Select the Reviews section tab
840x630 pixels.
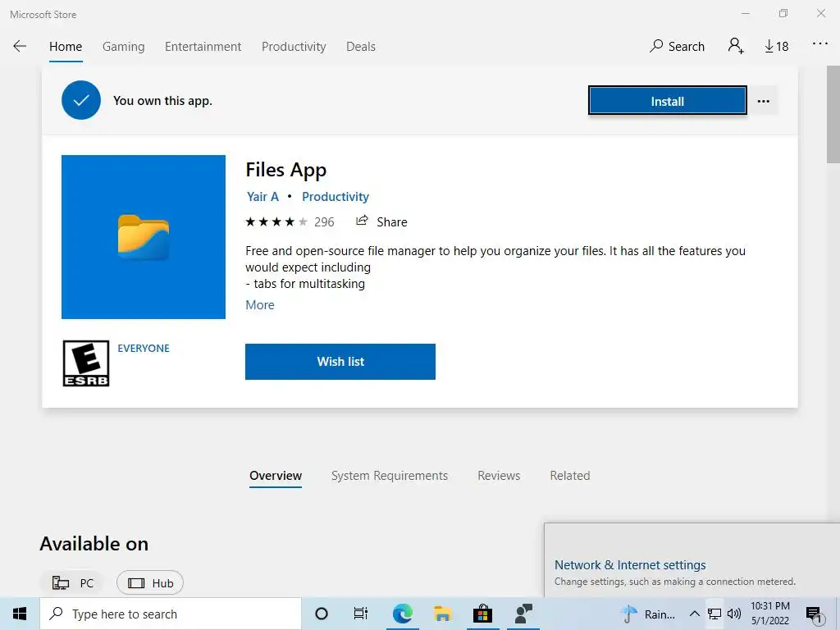[x=499, y=476]
